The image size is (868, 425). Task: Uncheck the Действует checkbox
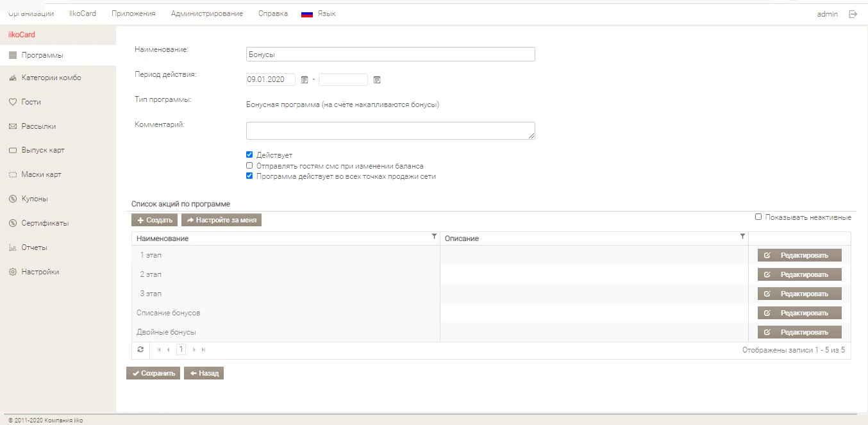tap(249, 155)
